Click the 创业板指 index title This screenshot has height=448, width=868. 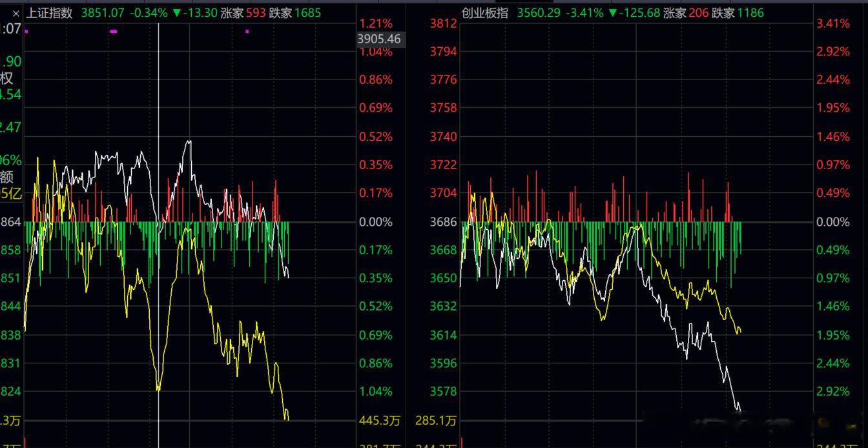pos(484,12)
